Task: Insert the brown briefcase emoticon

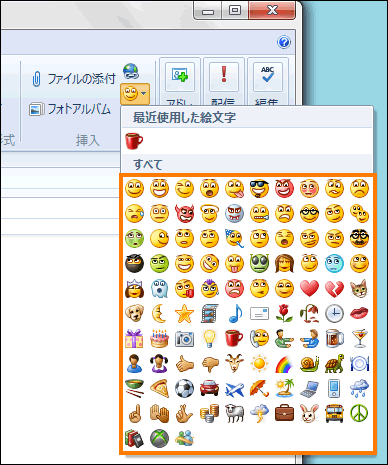Action: (x=284, y=413)
